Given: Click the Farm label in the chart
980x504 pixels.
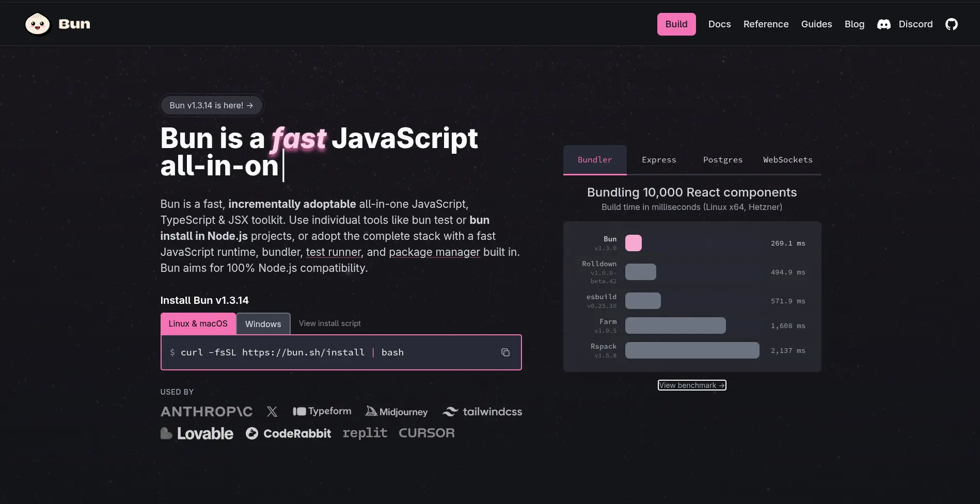Looking at the screenshot, I should click(608, 322).
